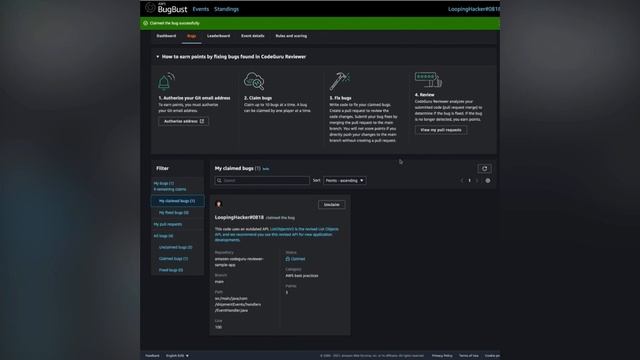Click the cloud magnifier Claim bugs icon
Screen dimensions: 640x360
(254, 81)
